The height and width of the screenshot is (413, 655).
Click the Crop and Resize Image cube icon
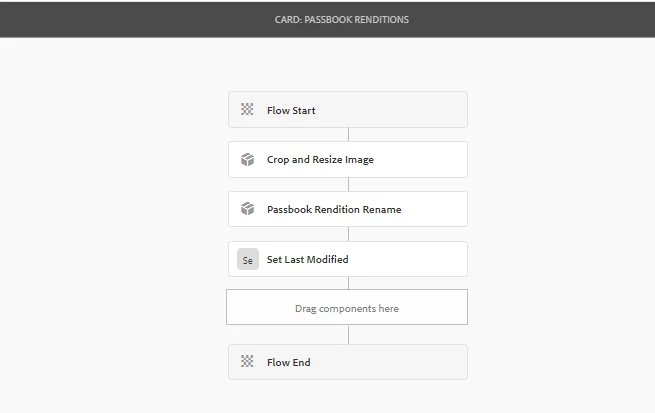coord(247,159)
